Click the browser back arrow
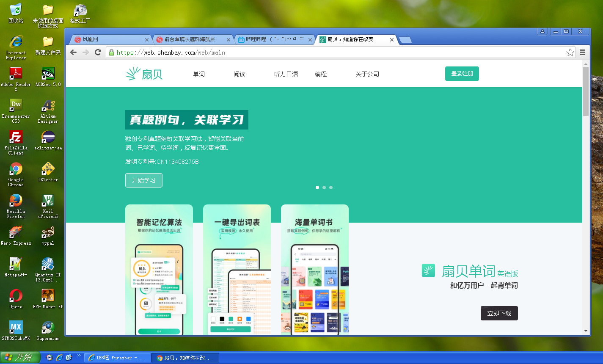The image size is (603, 364). click(74, 52)
